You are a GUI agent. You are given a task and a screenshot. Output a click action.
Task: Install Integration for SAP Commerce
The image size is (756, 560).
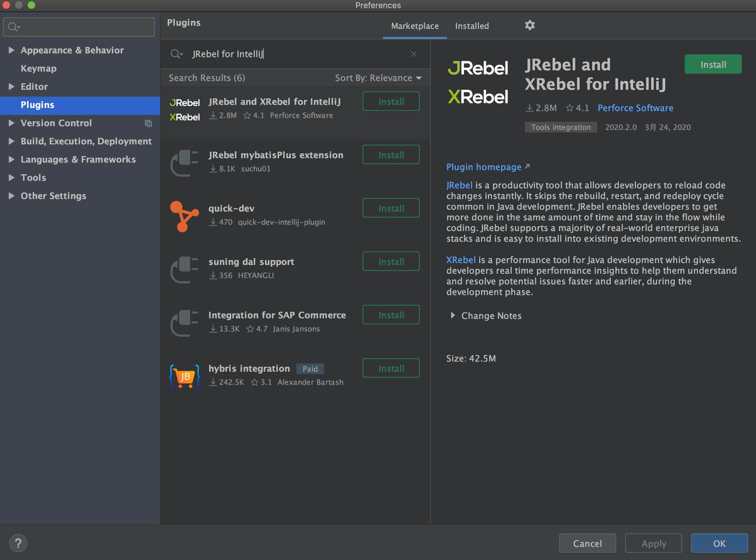point(391,315)
